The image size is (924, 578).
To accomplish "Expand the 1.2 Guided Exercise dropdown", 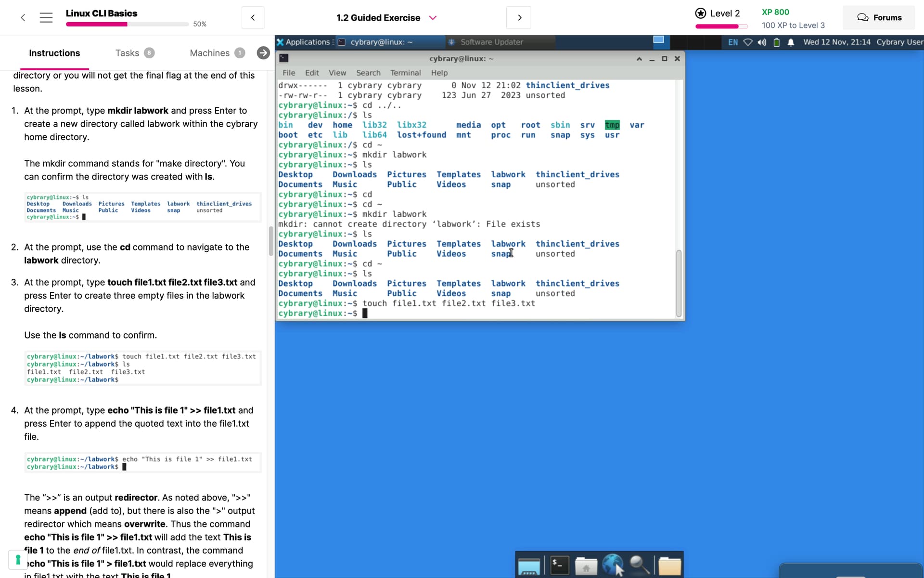I will click(433, 18).
